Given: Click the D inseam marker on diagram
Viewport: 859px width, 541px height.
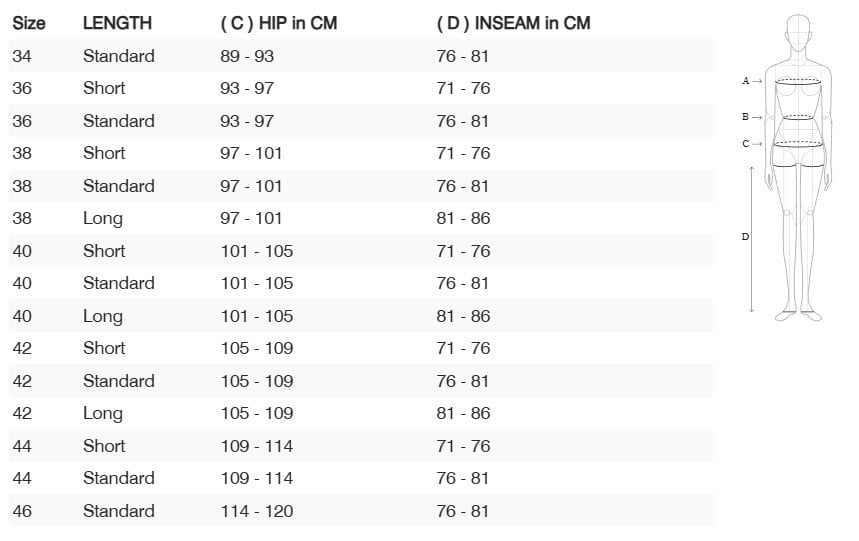Looking at the screenshot, I should (x=745, y=237).
